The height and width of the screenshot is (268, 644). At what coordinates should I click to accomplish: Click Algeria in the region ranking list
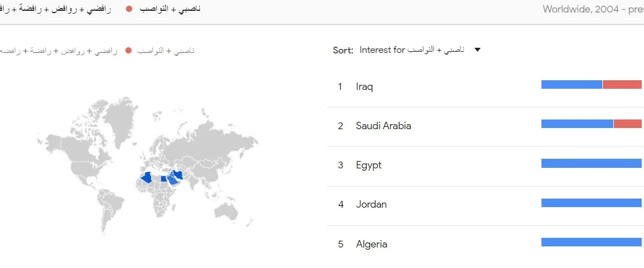(371, 244)
